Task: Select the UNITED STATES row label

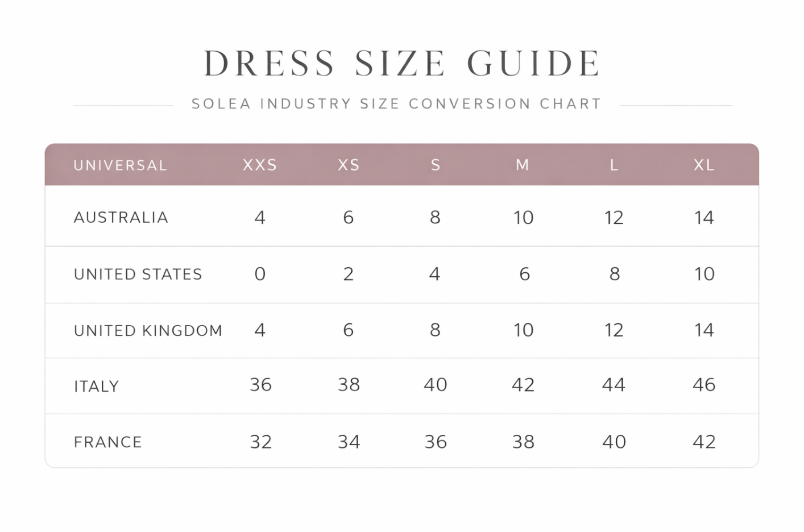Action: (138, 274)
